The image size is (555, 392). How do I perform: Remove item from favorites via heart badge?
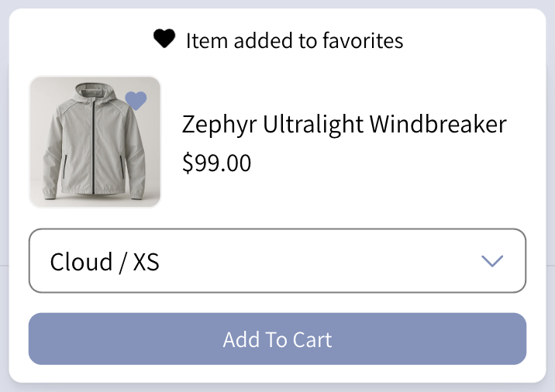pyautogui.click(x=136, y=101)
